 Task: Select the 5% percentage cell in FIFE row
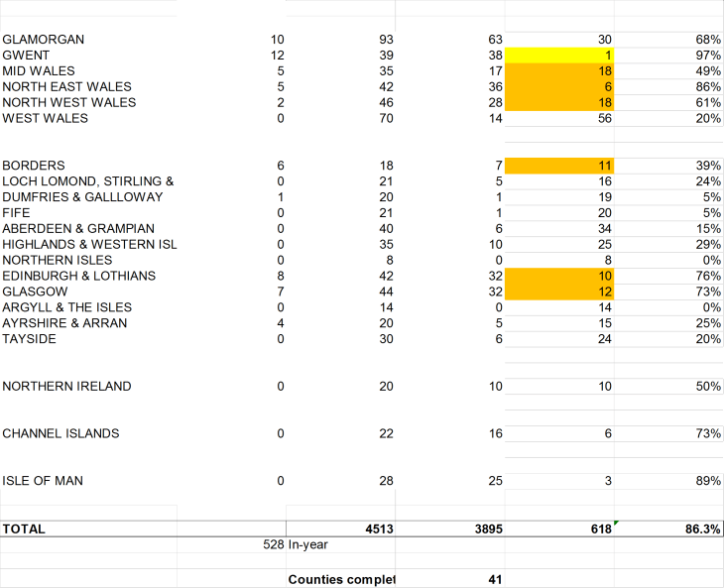point(668,212)
